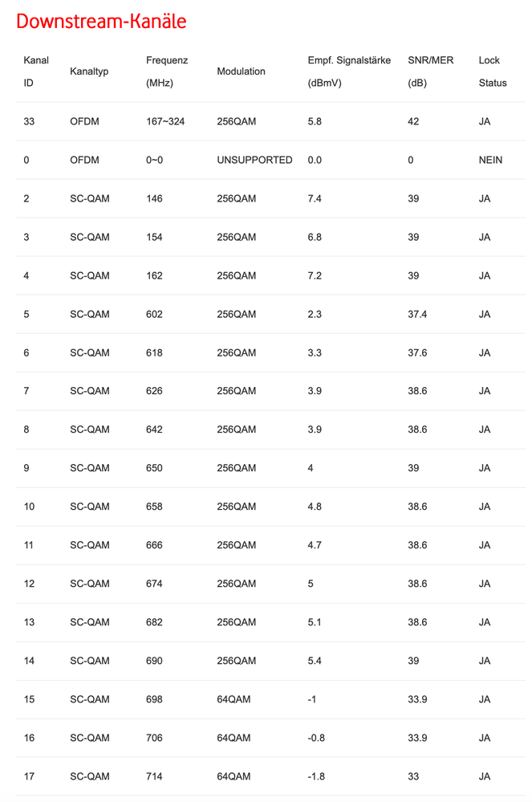This screenshot has height=802, width=532.
Task: Click channel 5's 37.4 SNR value
Action: pos(417,314)
